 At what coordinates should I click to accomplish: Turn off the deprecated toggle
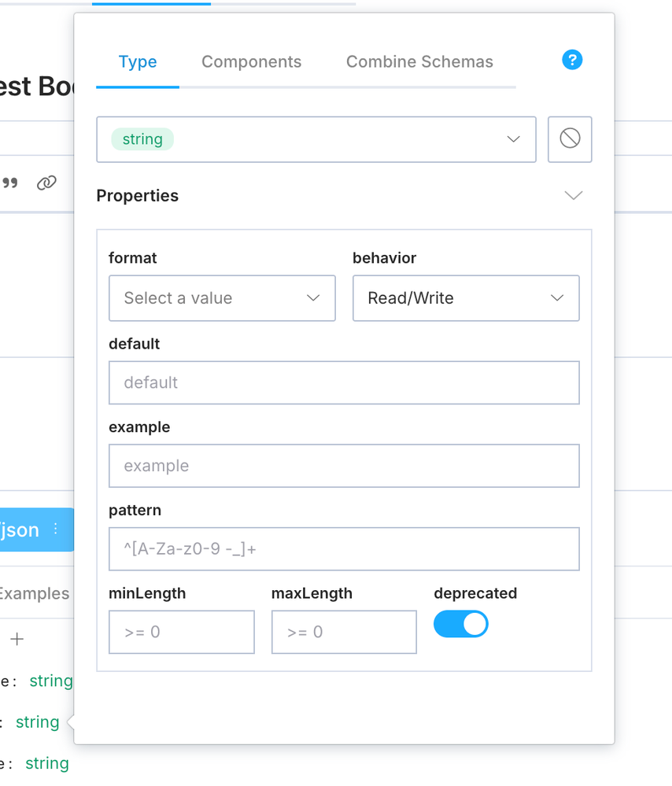461,624
